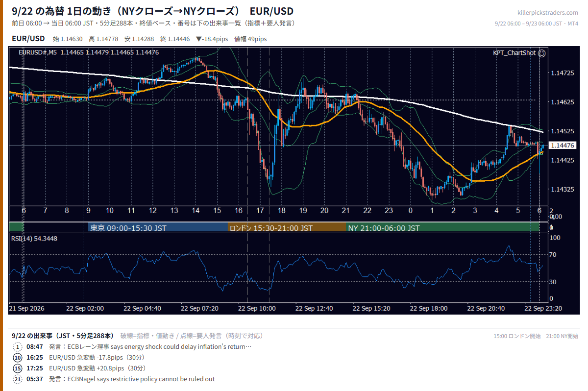Click the 'KPT_ChartShot' label in the chart
The width and height of the screenshot is (588, 391).
coord(514,53)
